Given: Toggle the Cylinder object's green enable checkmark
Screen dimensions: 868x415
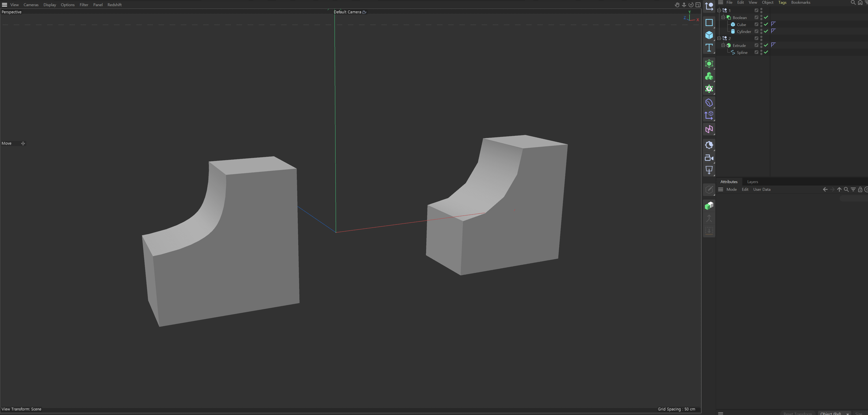Looking at the screenshot, I should [x=766, y=31].
